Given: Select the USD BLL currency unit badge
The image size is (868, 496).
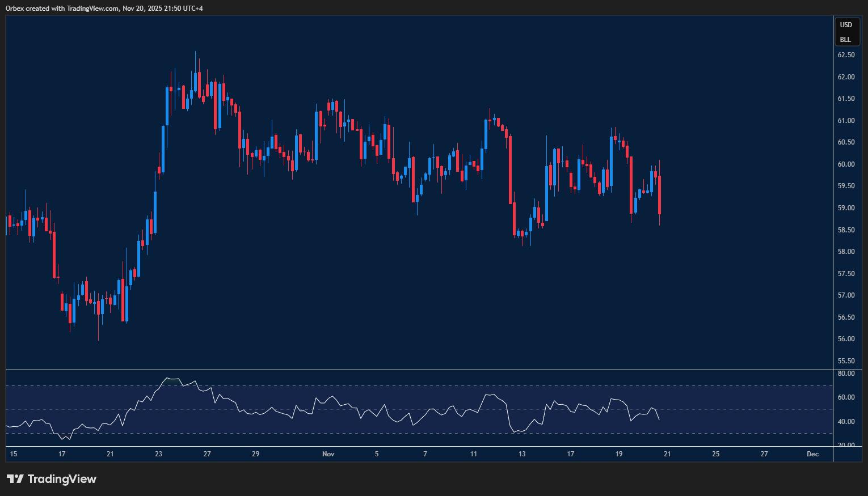Looking at the screenshot, I should pyautogui.click(x=846, y=32).
